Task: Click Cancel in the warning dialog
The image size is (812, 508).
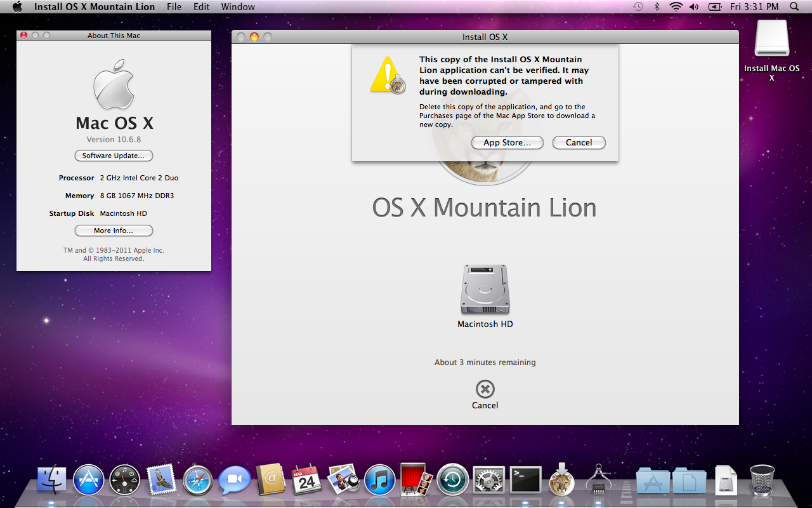Action: 579,143
